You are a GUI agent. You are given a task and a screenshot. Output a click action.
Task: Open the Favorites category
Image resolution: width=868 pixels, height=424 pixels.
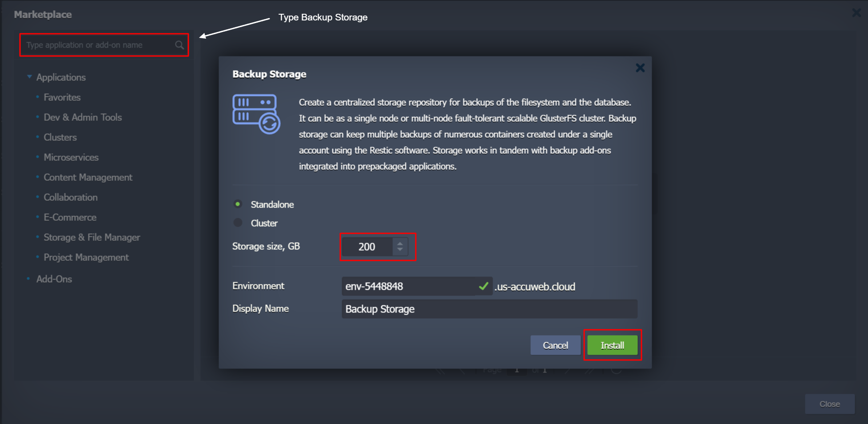62,97
